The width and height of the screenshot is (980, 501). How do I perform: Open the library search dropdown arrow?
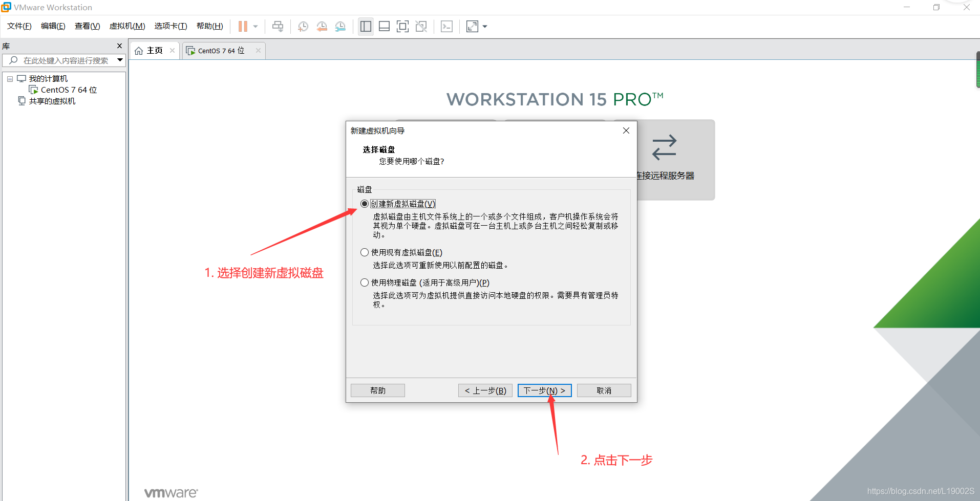[120, 60]
